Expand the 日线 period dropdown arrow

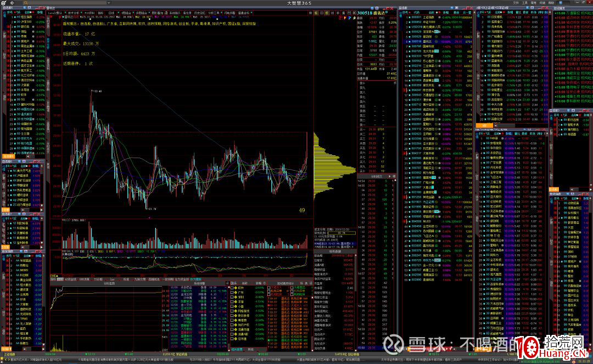point(119,13)
